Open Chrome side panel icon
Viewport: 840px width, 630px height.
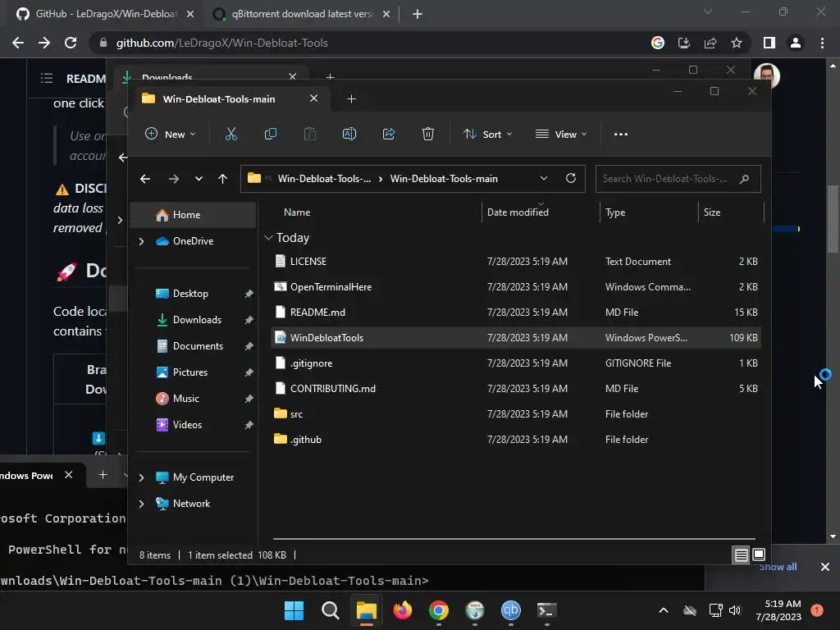769,43
